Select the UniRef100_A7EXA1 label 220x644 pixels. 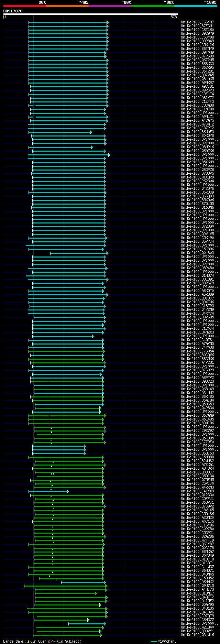(x=197, y=465)
